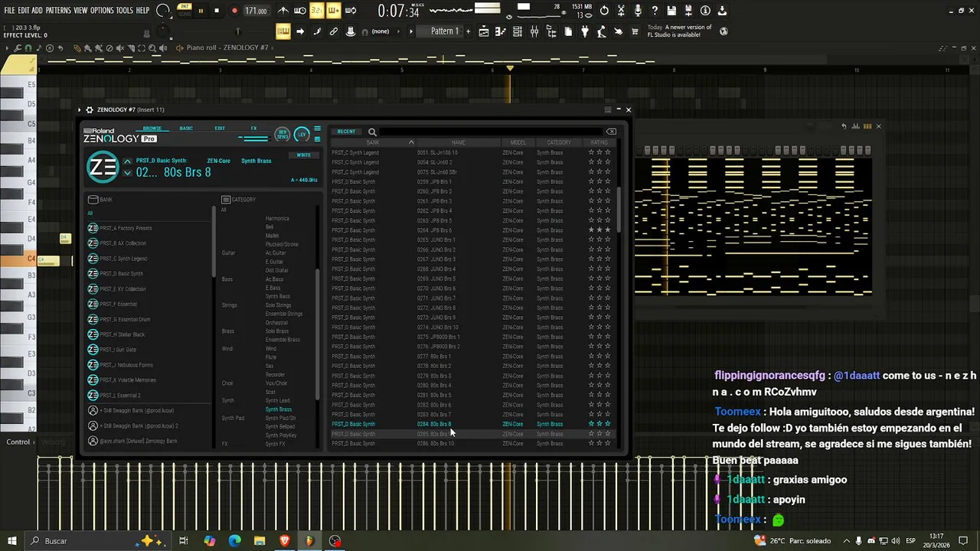Open the ZENOLOGY hamburger menu icon
This screenshot has height=551, width=980.
point(317,129)
